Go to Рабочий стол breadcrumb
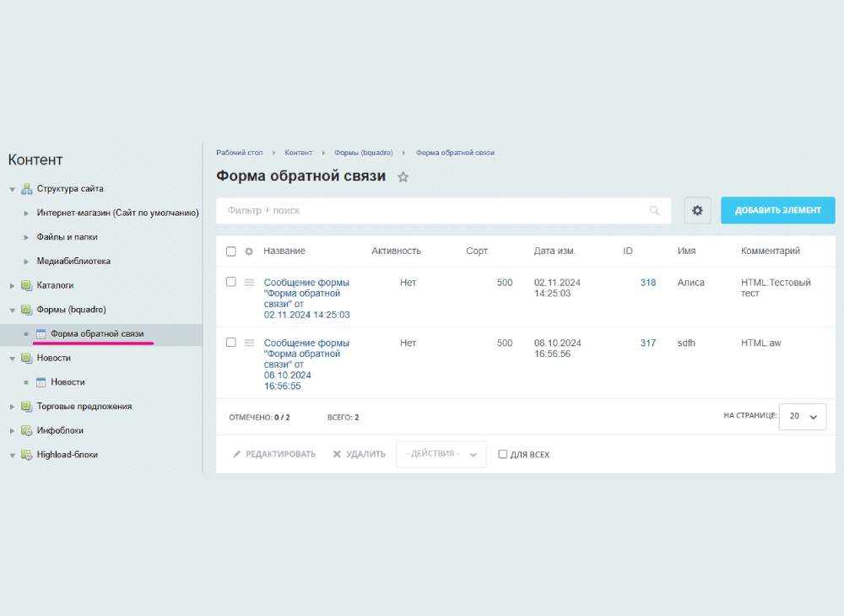 (x=240, y=153)
